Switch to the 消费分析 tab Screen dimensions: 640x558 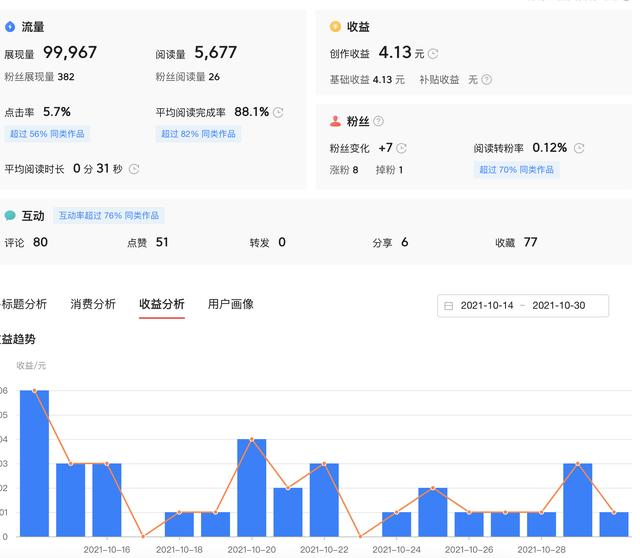coord(93,304)
